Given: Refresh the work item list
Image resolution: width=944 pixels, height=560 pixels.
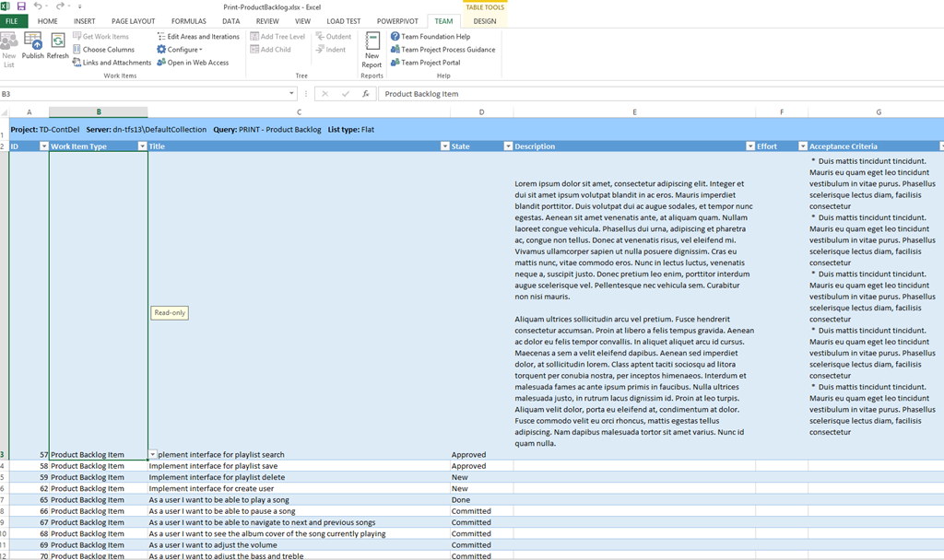Looking at the screenshot, I should pyautogui.click(x=58, y=46).
